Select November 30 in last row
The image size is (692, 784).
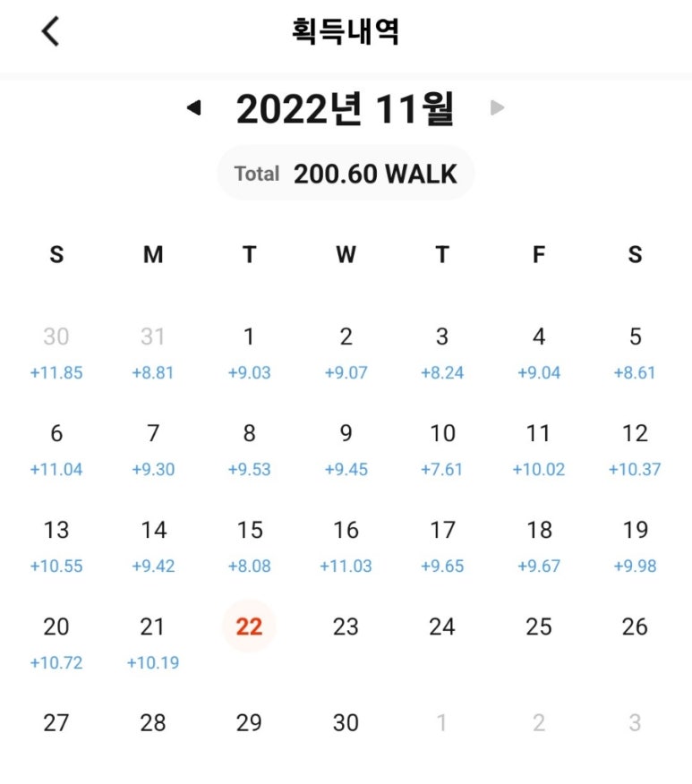point(346,723)
